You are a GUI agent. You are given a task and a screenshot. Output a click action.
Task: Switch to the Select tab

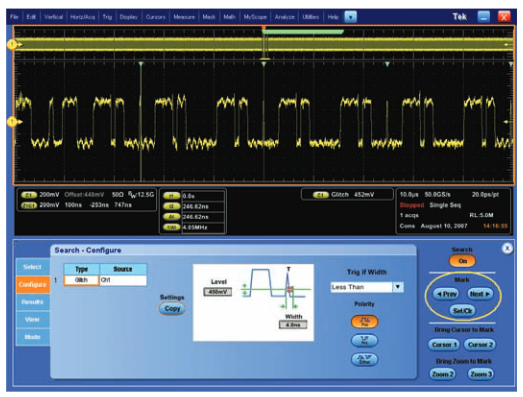(32, 267)
